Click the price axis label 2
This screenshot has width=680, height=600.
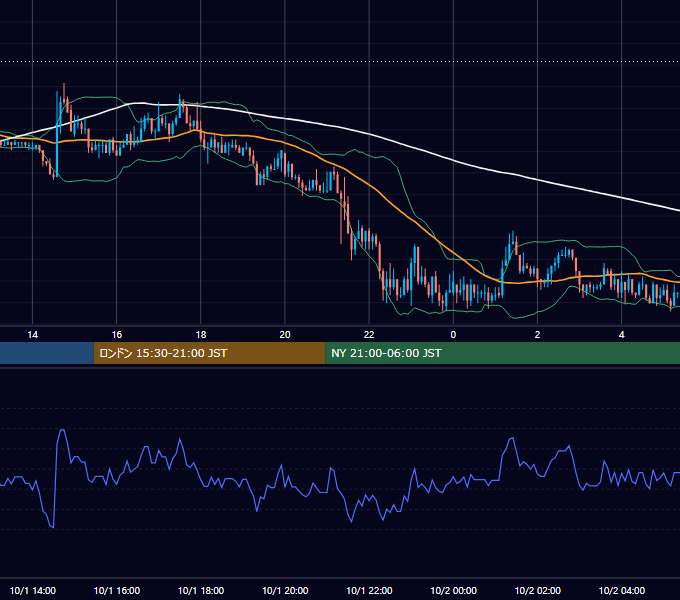click(x=537, y=335)
